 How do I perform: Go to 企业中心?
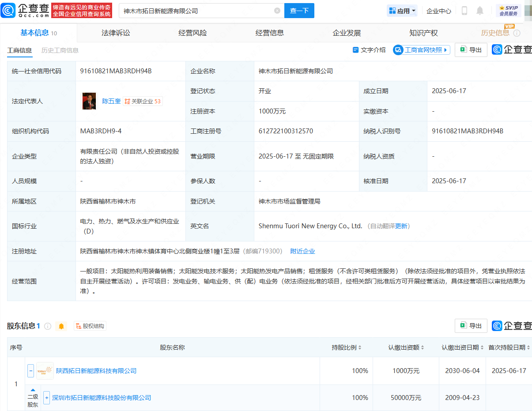point(439,11)
